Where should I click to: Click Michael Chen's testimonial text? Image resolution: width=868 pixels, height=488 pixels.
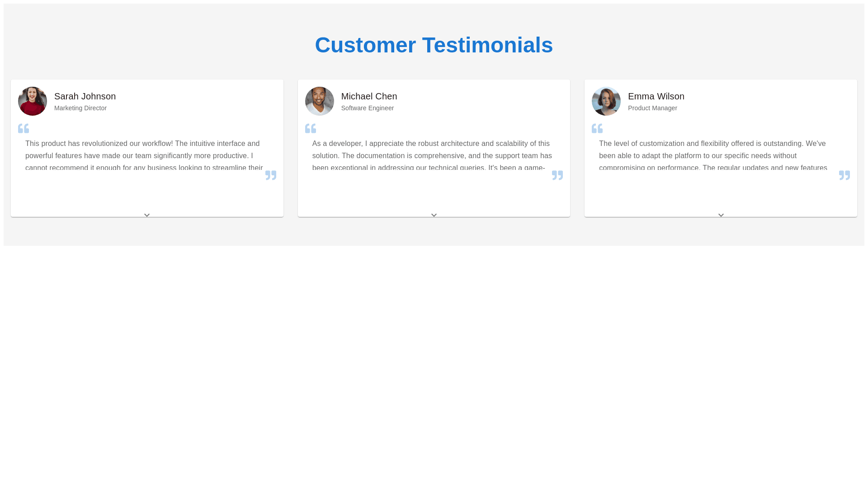pos(432,155)
